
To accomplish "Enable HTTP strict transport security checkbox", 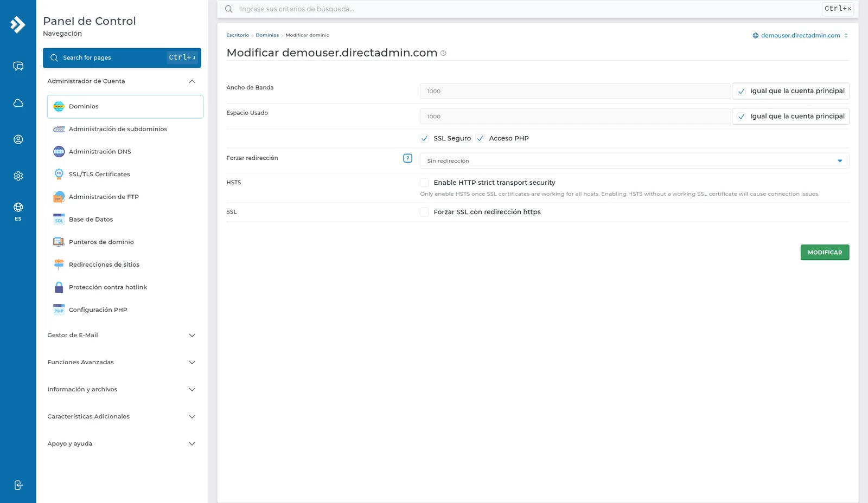I will (425, 183).
